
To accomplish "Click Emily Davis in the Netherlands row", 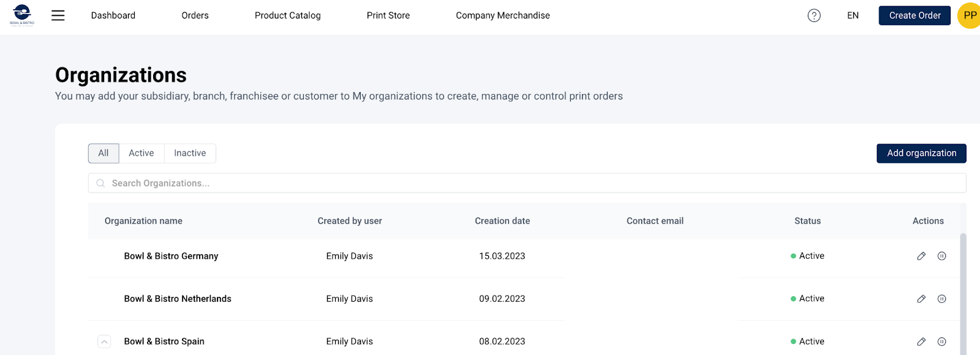I will click(x=349, y=299).
